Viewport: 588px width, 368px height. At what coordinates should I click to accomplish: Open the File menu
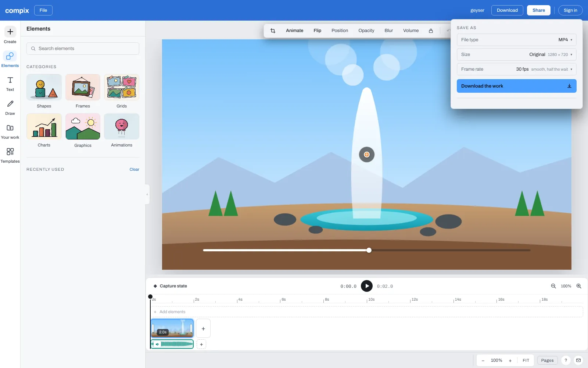point(43,10)
